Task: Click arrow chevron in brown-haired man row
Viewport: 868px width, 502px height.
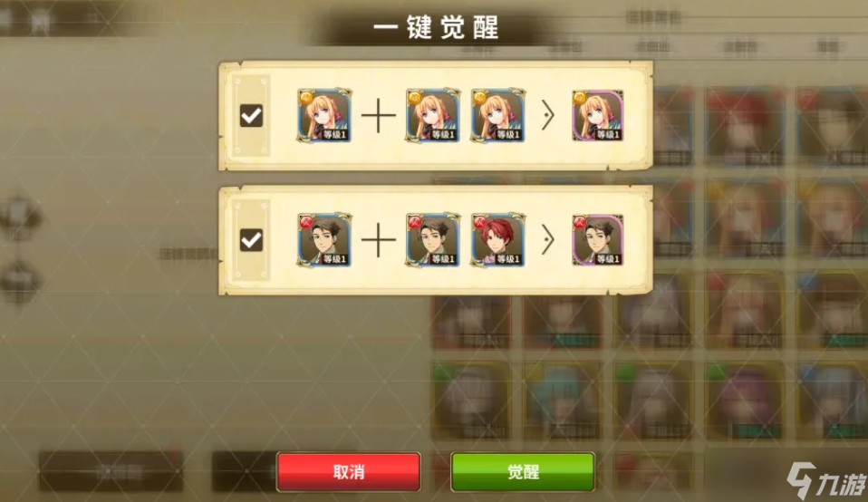Action: pos(547,239)
